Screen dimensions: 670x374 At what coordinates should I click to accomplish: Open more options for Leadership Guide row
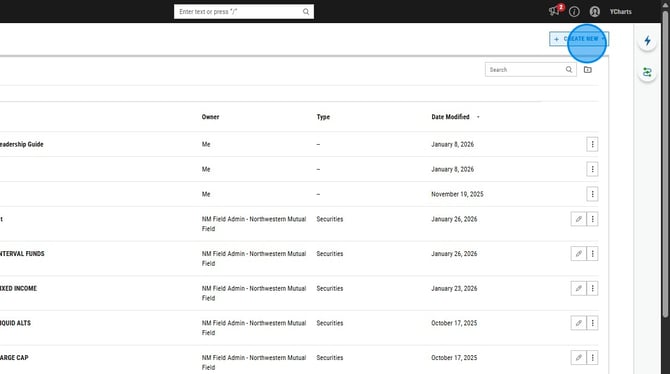(x=592, y=144)
